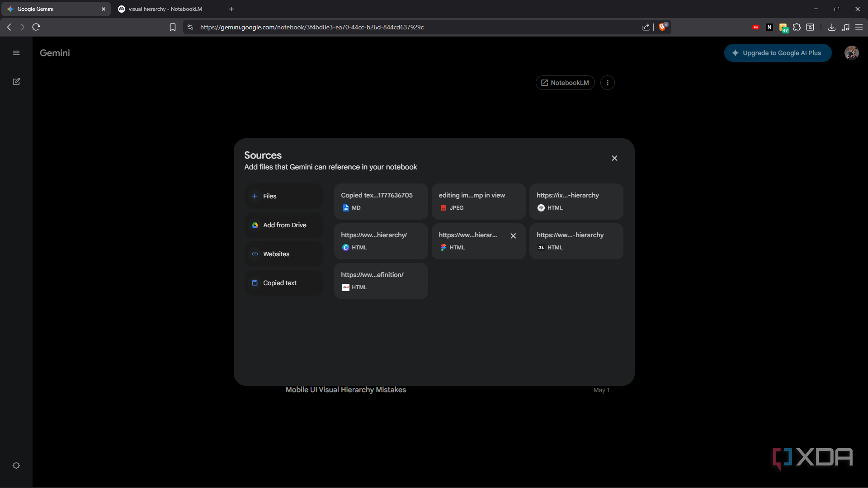The height and width of the screenshot is (488, 868).
Task: Open the Gemini main menu hamburger icon
Action: [16, 53]
